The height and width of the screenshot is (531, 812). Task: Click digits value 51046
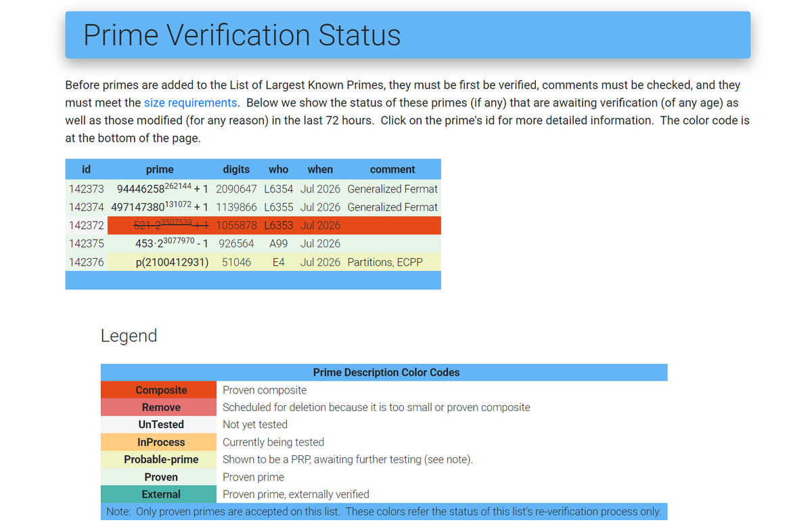[237, 262]
